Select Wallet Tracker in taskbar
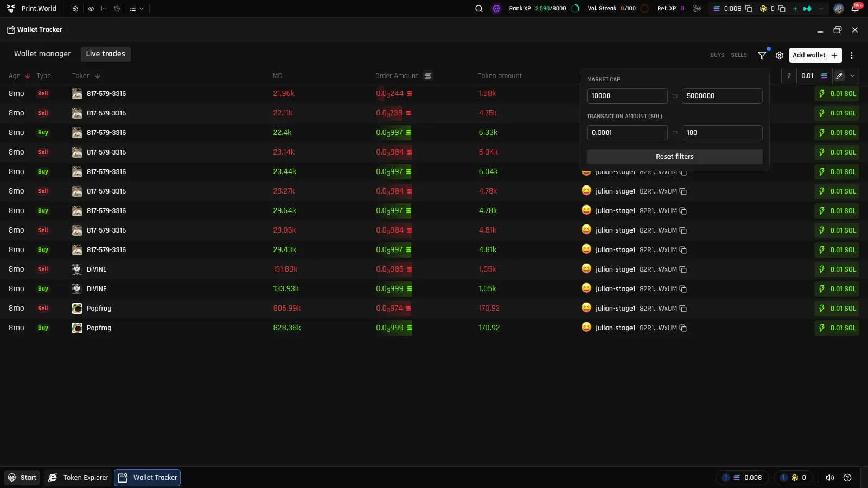Viewport: 868px width, 488px height. 147,478
